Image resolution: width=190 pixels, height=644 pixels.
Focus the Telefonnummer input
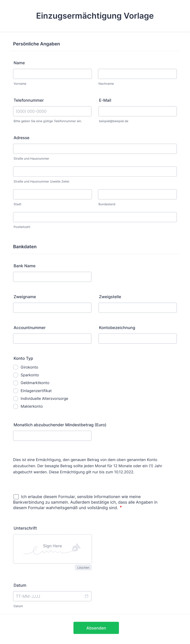(52, 111)
